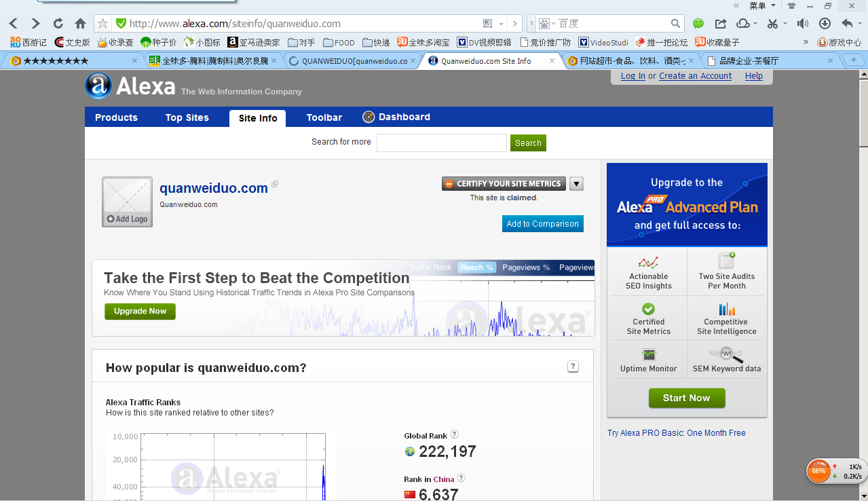Screen dimensions: 868x501
Task: Open the external link icon beside quanweiduo.com
Action: (275, 185)
